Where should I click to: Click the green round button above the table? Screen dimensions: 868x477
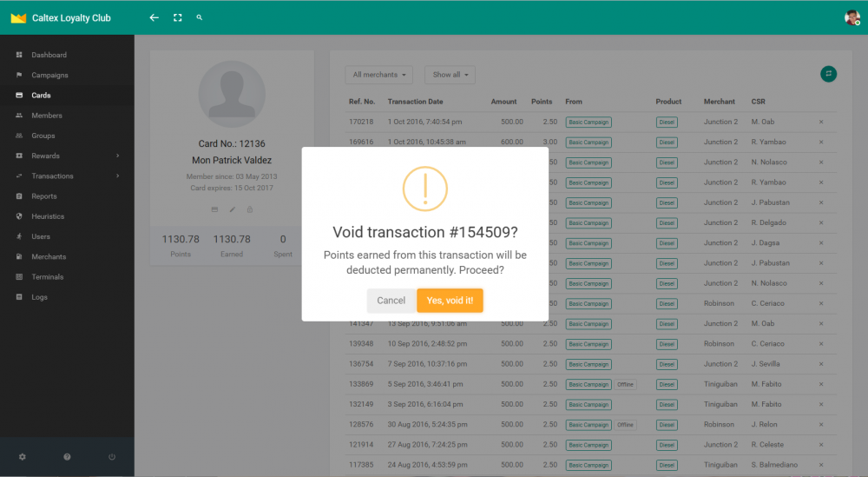click(828, 74)
